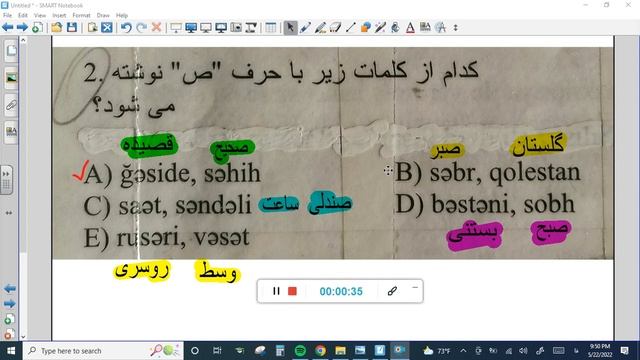The height and width of the screenshot is (360, 640).
Task: Click the 'Type here to search' box
Action: (103, 351)
